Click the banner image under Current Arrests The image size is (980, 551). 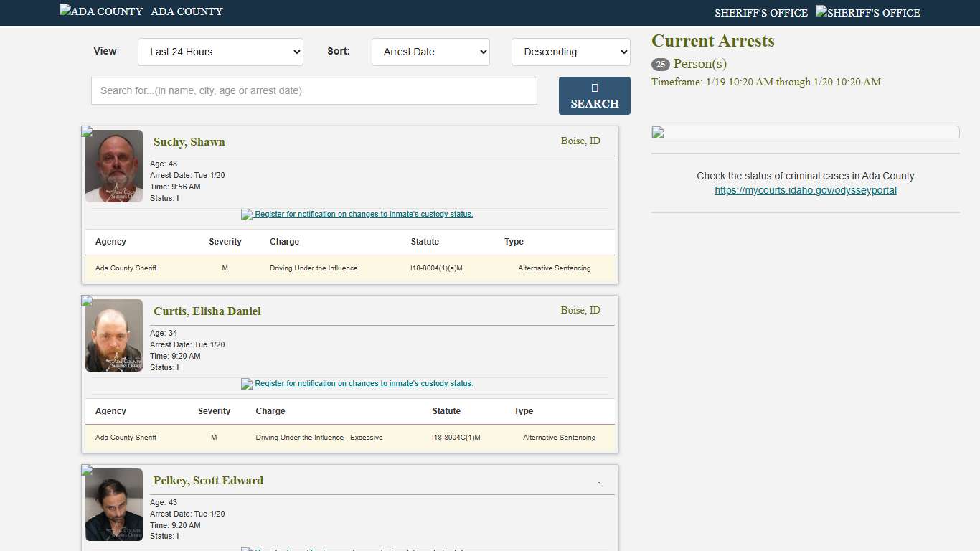tap(805, 132)
